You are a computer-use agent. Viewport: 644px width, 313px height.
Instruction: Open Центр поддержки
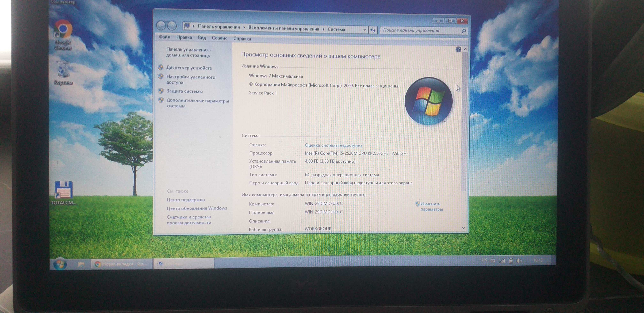tap(185, 199)
